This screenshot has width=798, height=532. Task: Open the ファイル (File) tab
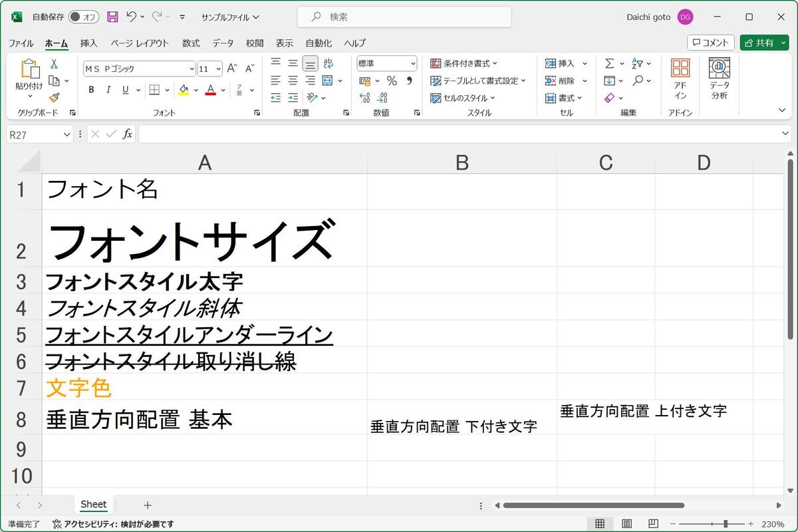coord(21,43)
